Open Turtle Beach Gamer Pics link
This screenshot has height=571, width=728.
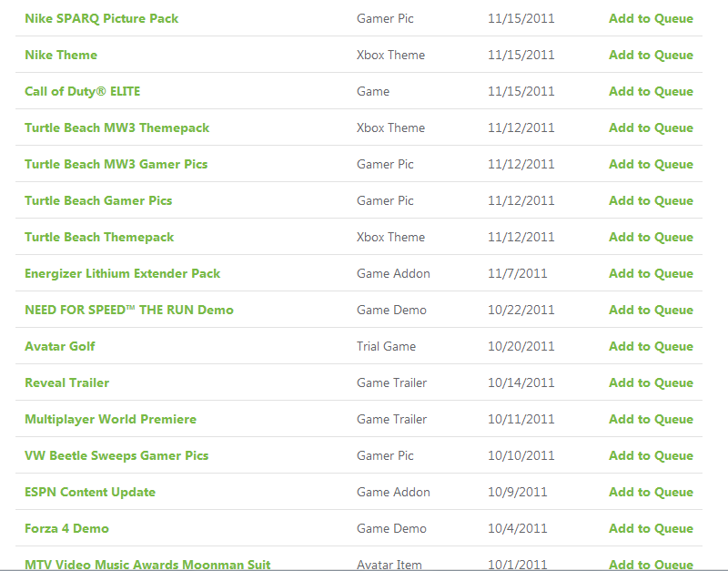pos(98,200)
